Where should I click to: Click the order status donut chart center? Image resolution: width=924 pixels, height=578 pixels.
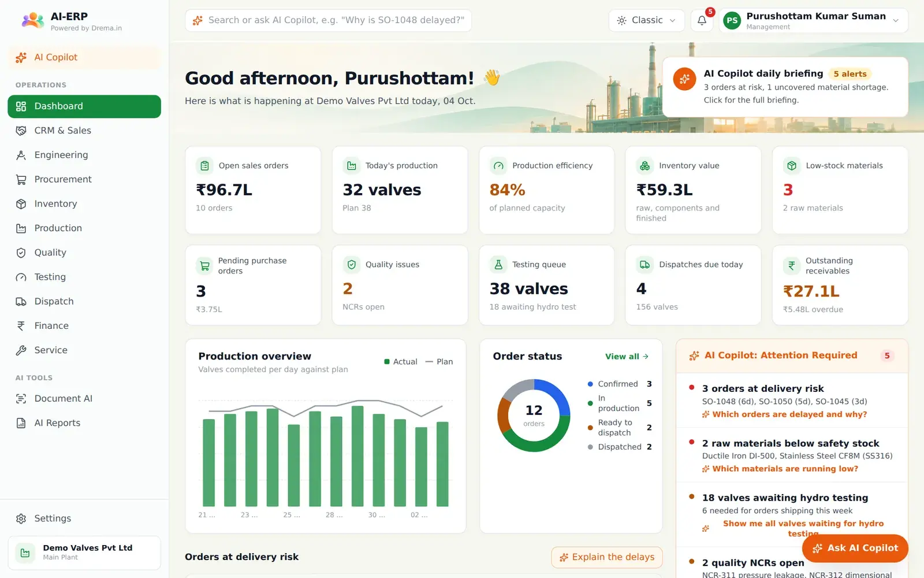pyautogui.click(x=534, y=416)
